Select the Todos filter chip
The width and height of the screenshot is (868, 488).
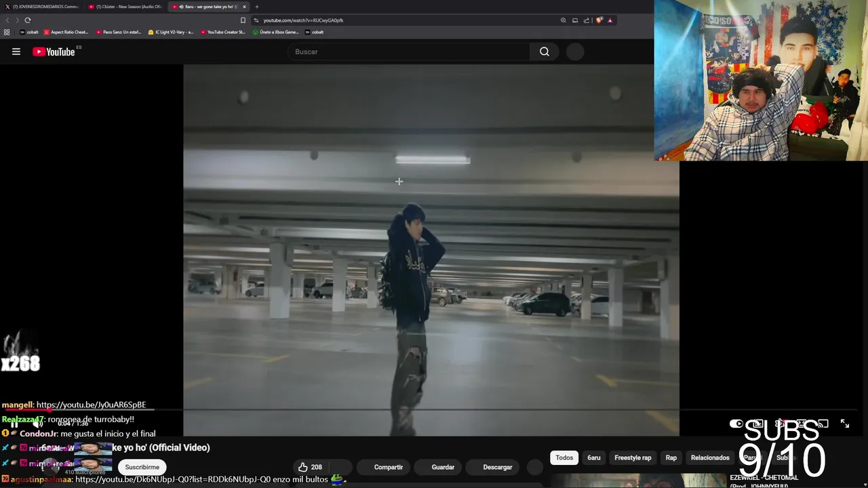[564, 457]
